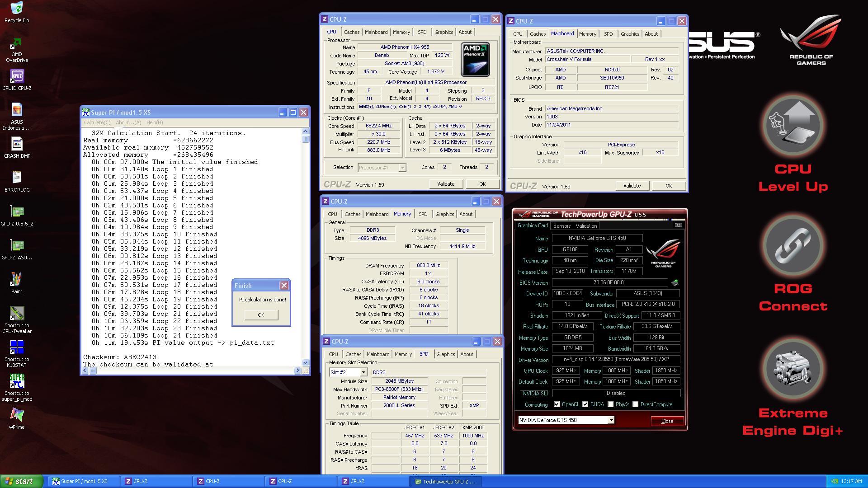Click the GPU-Z BIOS save chip icon
The image size is (868, 488).
pyautogui.click(x=675, y=283)
